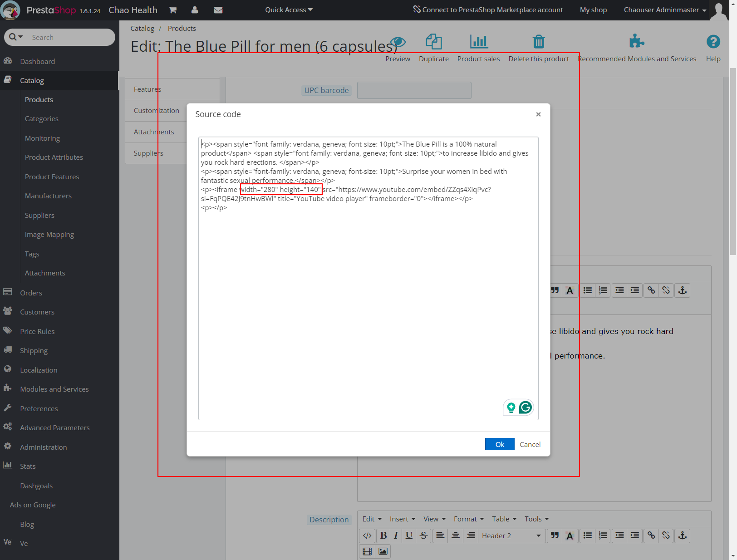Open the envelope messages icon in header
Image resolution: width=737 pixels, height=560 pixels.
(218, 10)
